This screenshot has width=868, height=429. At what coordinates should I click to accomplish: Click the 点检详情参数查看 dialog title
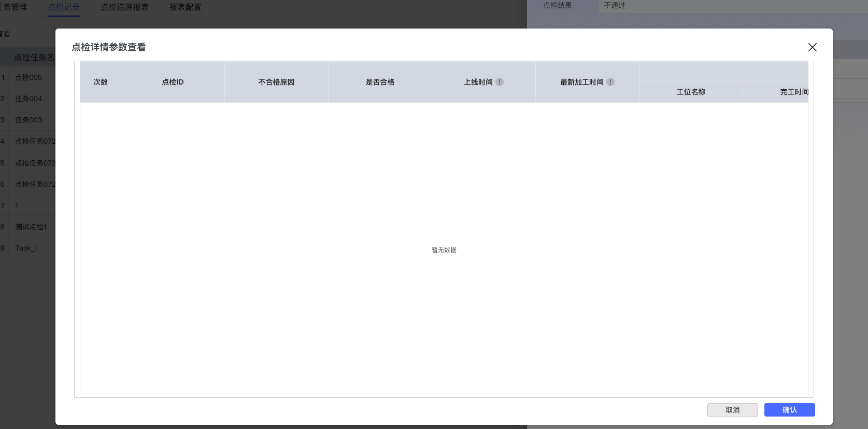tap(109, 47)
